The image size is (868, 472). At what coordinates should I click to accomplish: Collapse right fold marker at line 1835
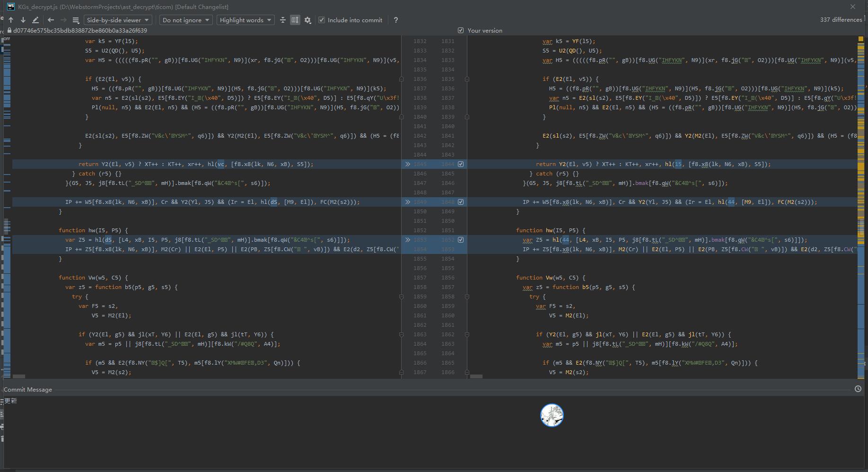point(467,79)
